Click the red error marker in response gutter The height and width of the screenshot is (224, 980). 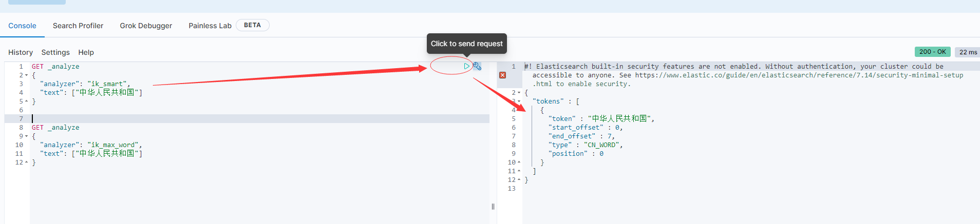(502, 75)
